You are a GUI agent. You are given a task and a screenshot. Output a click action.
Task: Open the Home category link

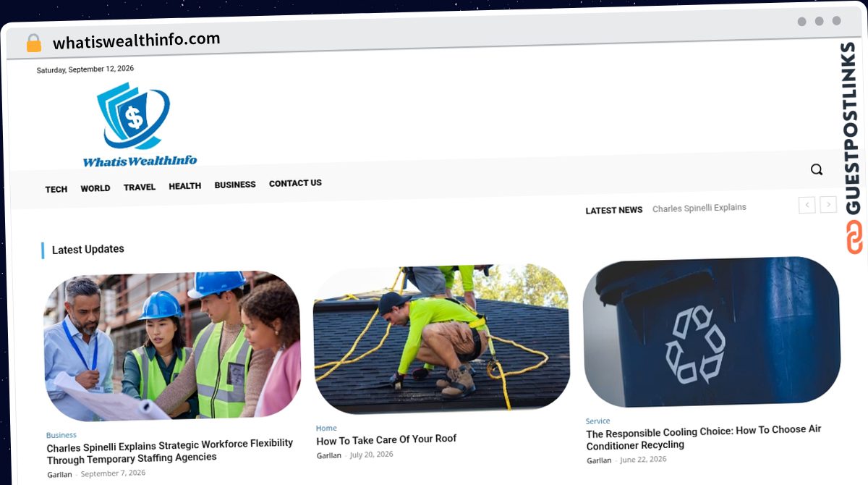[326, 428]
